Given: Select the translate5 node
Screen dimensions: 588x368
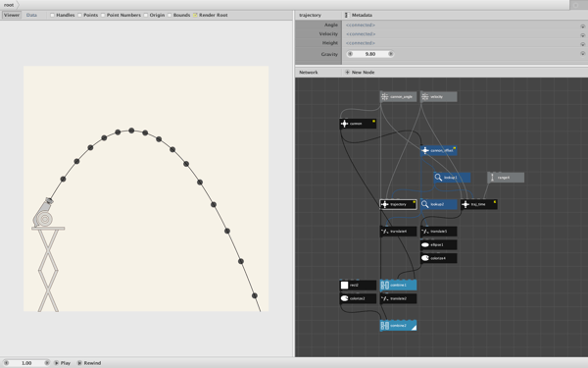Looking at the screenshot, I should tap(439, 232).
